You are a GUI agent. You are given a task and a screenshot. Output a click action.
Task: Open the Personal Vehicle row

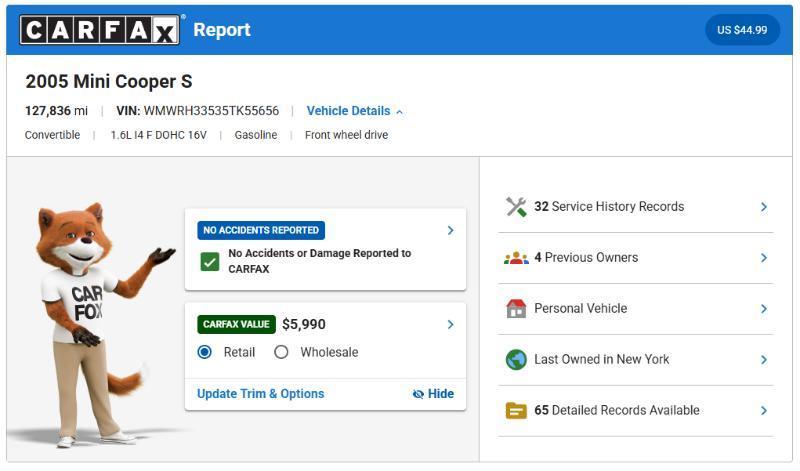tap(635, 309)
